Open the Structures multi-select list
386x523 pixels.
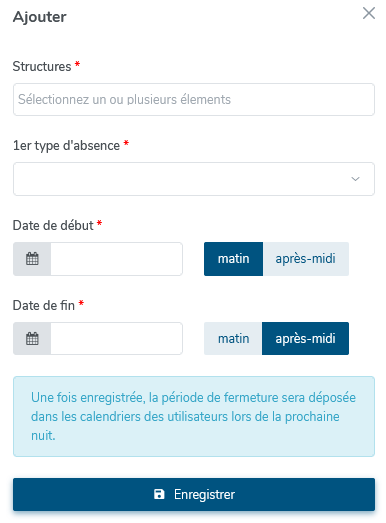(194, 99)
